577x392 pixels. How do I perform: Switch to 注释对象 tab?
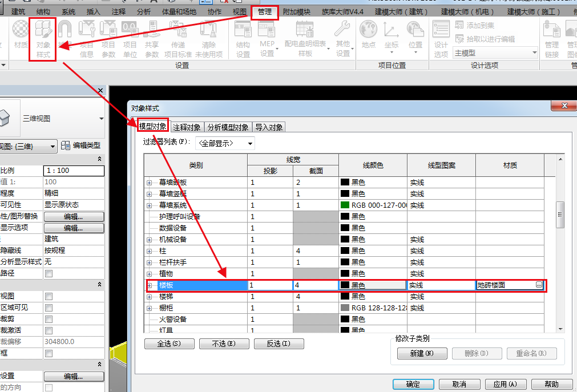pos(187,127)
